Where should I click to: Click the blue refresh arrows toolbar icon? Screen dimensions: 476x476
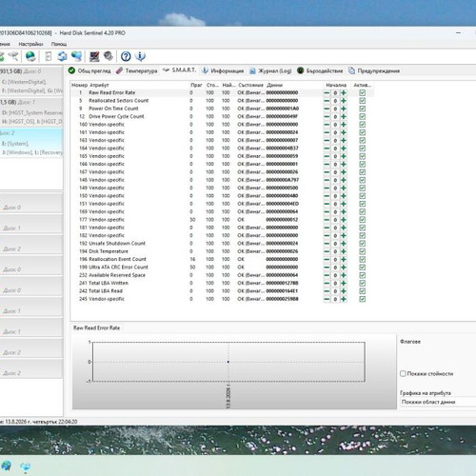click(x=62, y=56)
